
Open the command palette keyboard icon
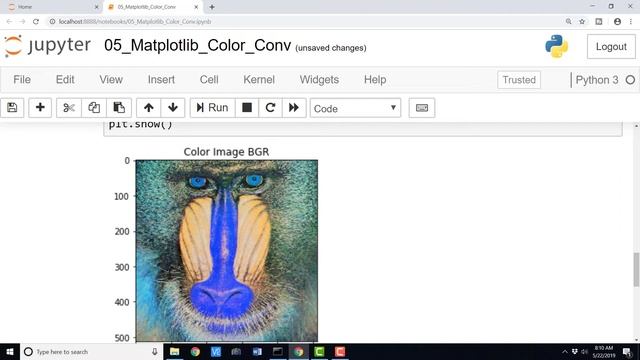pos(422,108)
